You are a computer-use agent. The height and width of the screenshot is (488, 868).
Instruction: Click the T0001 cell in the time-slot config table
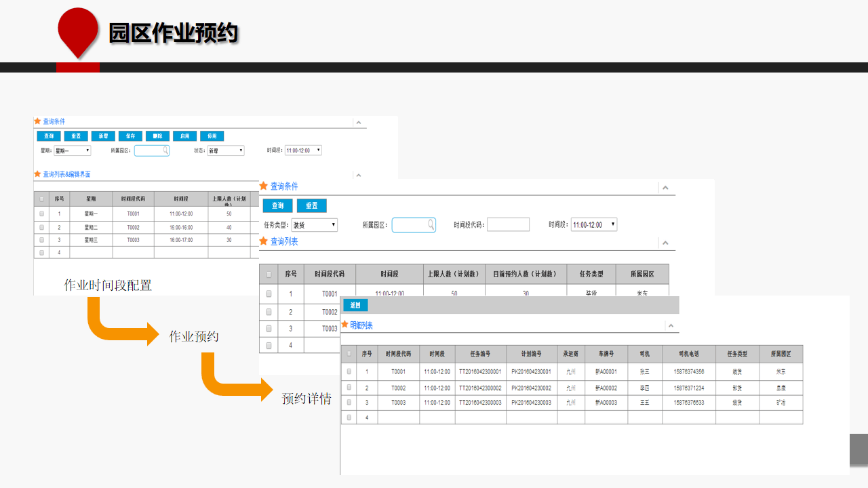point(133,213)
